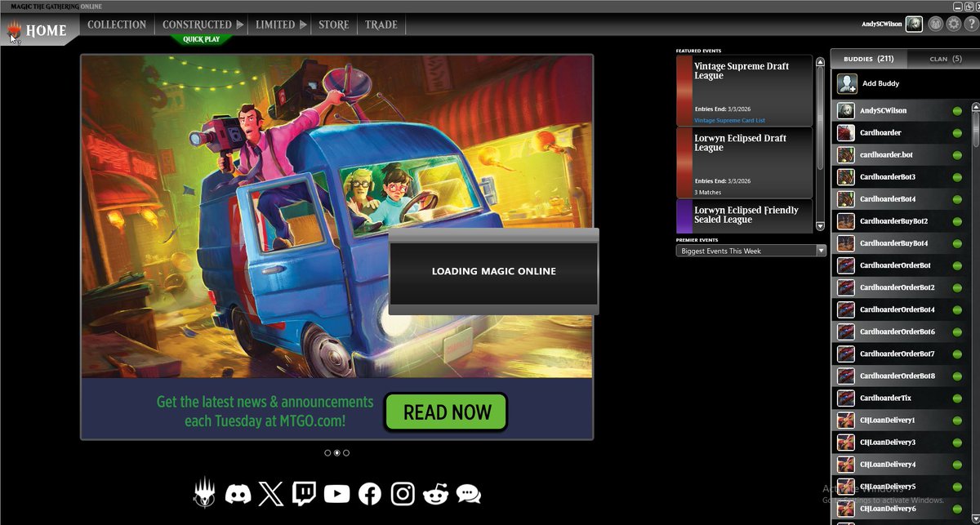Viewport: 980px width, 525px height.
Task: Select the first banner carousel dot
Action: 327,452
